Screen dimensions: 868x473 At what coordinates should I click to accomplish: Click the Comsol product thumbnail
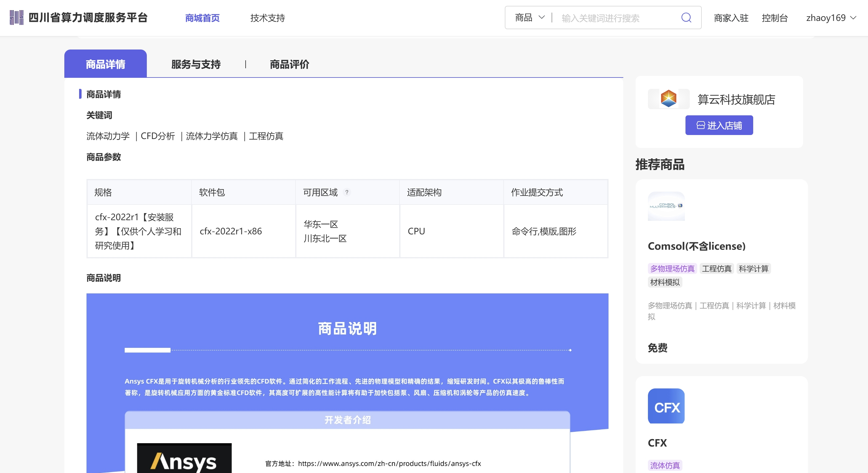click(x=666, y=206)
